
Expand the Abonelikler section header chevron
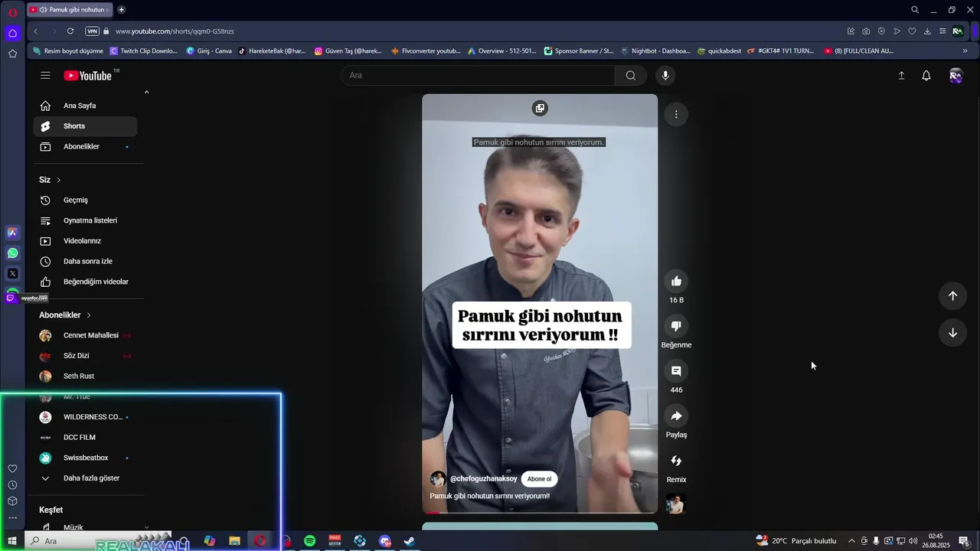89,315
